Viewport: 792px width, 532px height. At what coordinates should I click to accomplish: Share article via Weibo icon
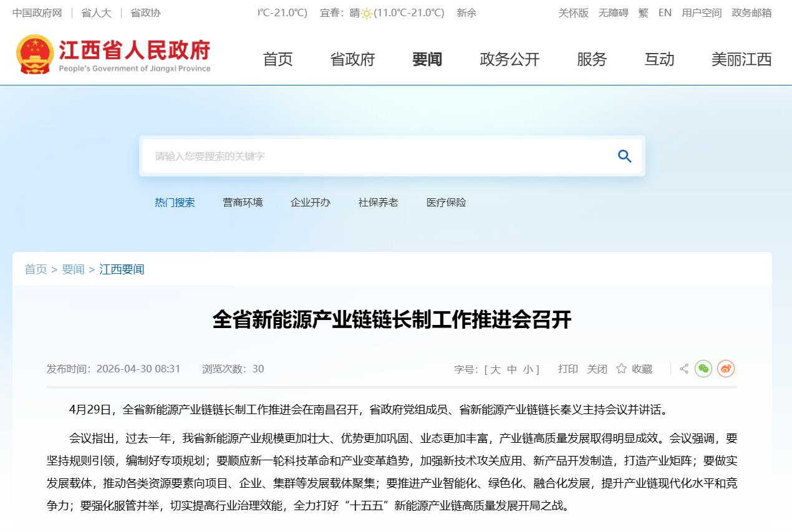point(725,369)
